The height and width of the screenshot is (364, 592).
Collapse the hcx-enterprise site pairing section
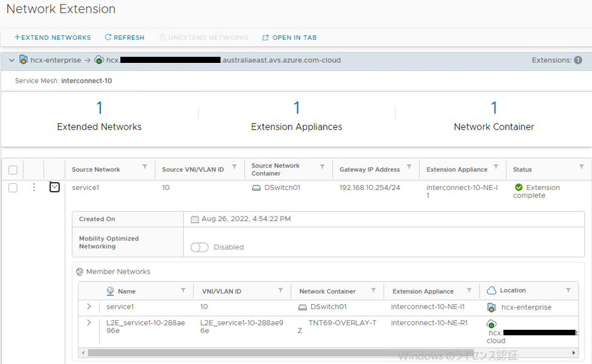[x=12, y=60]
